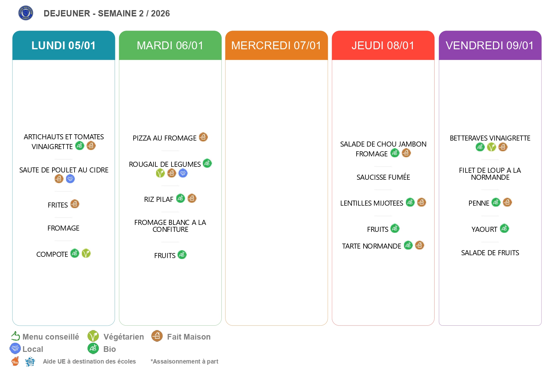The width and height of the screenshot is (554, 392).
Task: Click the Bio icon next to Tarte Normande
Action: pyautogui.click(x=408, y=245)
